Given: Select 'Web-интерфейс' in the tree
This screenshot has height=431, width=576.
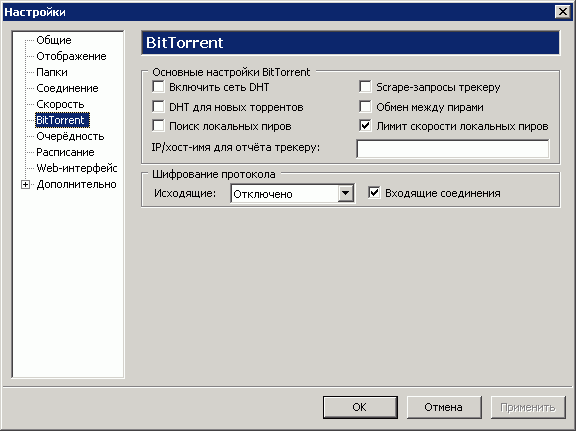Looking at the screenshot, I should coord(77,168).
